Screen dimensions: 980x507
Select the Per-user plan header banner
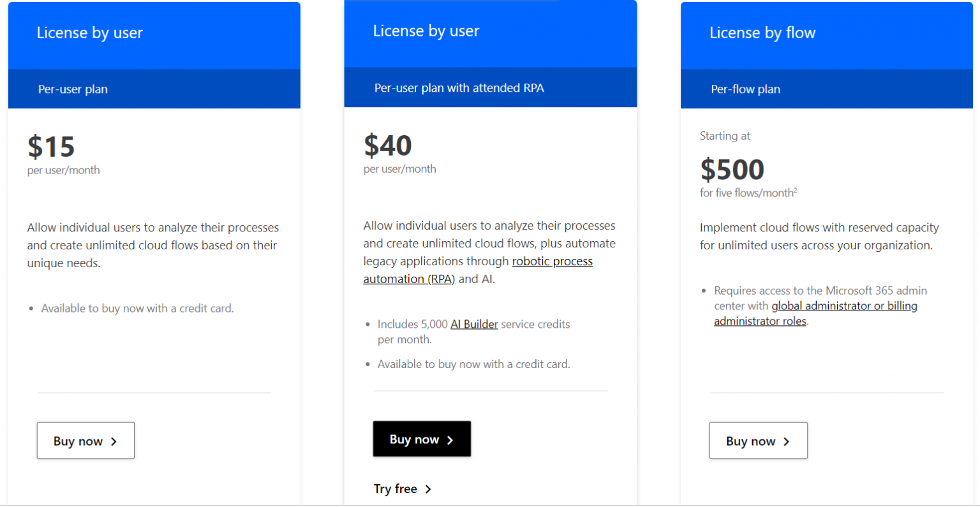pyautogui.click(x=154, y=89)
